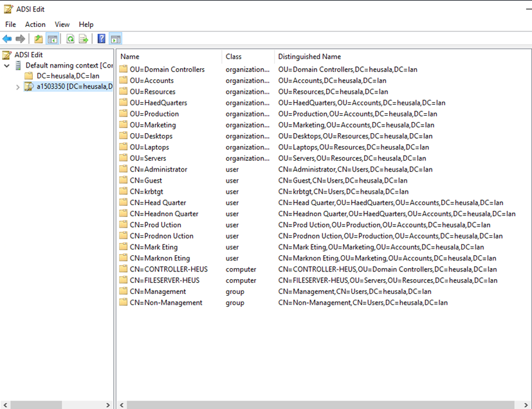Viewport: 532px width, 409px height.
Task: Click the blue Help question mark icon
Action: (101, 38)
